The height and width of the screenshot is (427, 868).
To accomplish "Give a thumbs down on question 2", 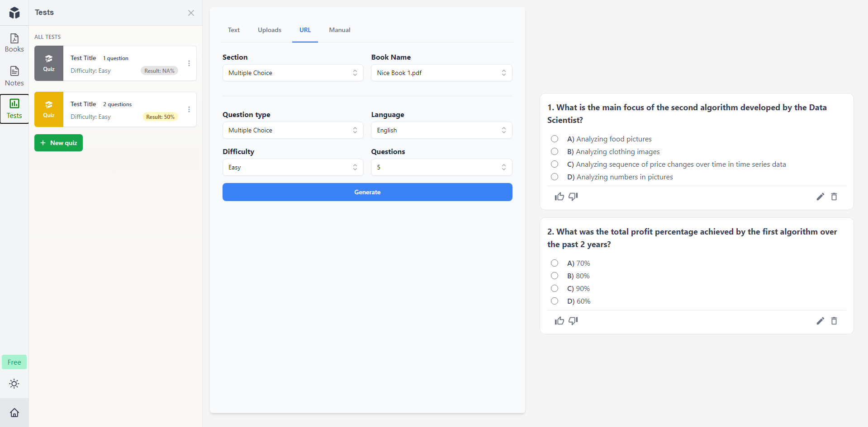I will [573, 320].
